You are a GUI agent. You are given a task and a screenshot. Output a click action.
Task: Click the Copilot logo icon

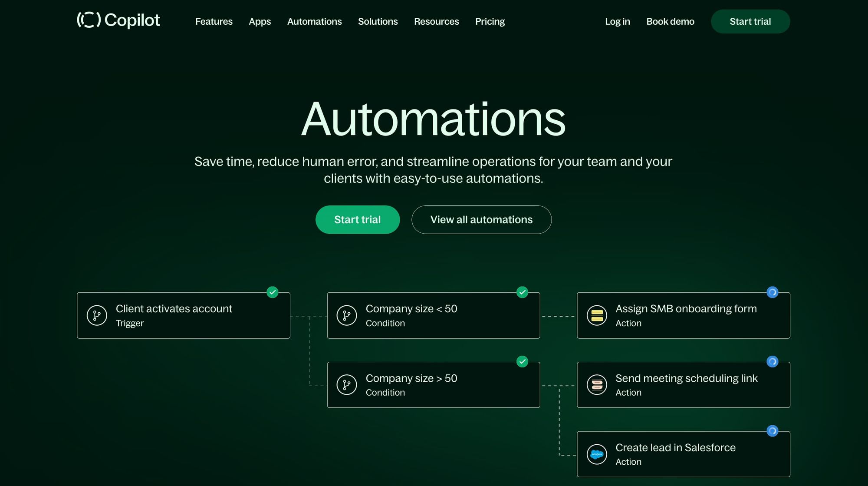pyautogui.click(x=89, y=20)
